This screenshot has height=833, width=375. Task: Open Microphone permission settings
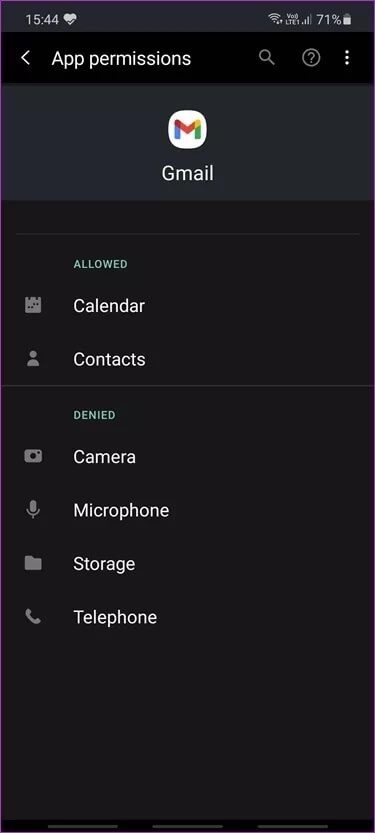click(188, 510)
